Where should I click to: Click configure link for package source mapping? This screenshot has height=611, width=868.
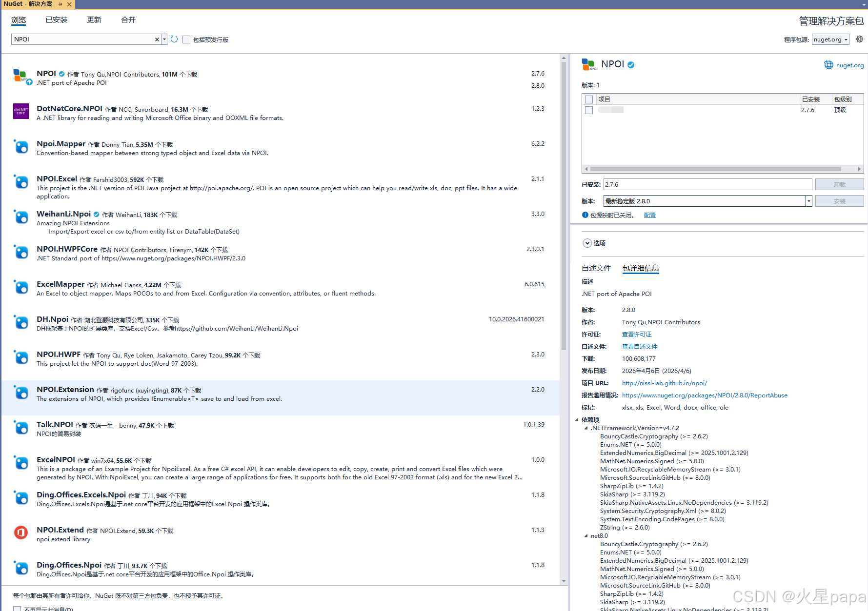[x=650, y=215]
